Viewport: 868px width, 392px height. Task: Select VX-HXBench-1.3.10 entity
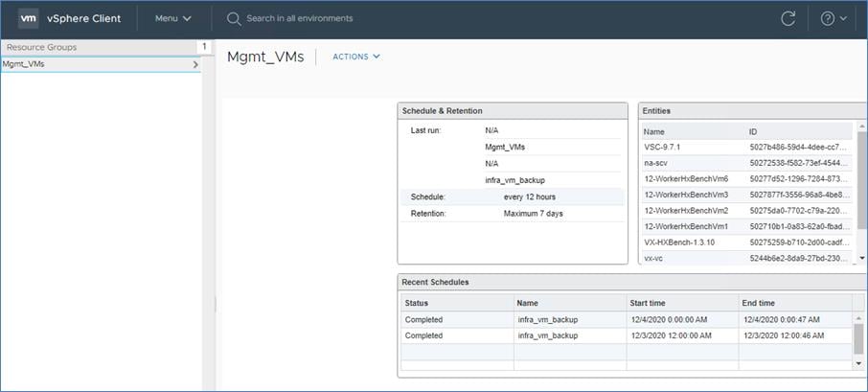746,242
